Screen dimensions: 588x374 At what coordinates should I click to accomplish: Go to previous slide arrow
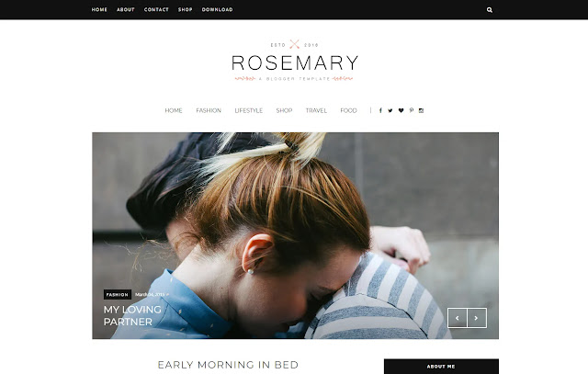point(458,318)
